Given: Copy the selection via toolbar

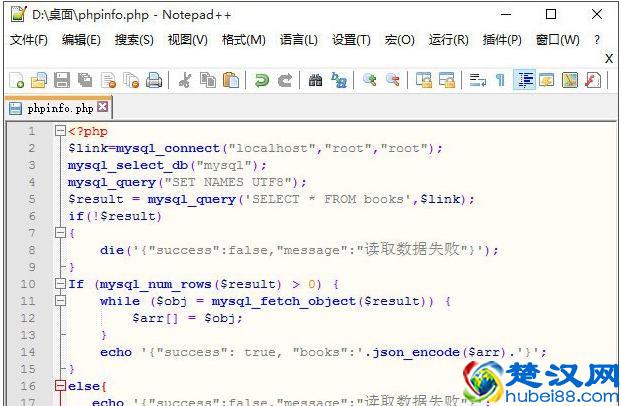Looking at the screenshot, I should click(x=208, y=81).
